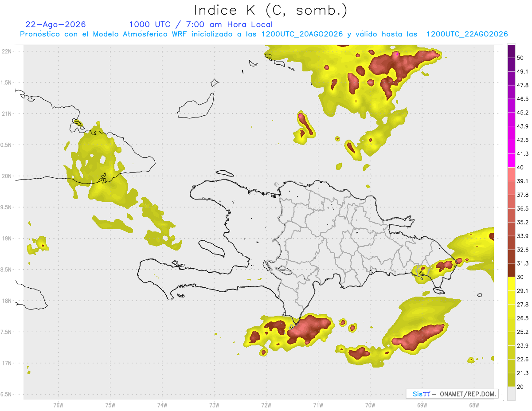Click the color bar value 29.1
Viewport: 532px width, 411px height.
[522, 290]
